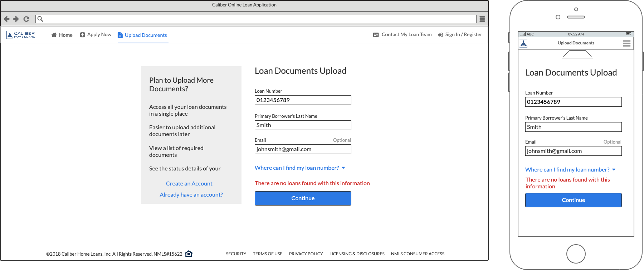Click the browser reload icon

pyautogui.click(x=26, y=19)
